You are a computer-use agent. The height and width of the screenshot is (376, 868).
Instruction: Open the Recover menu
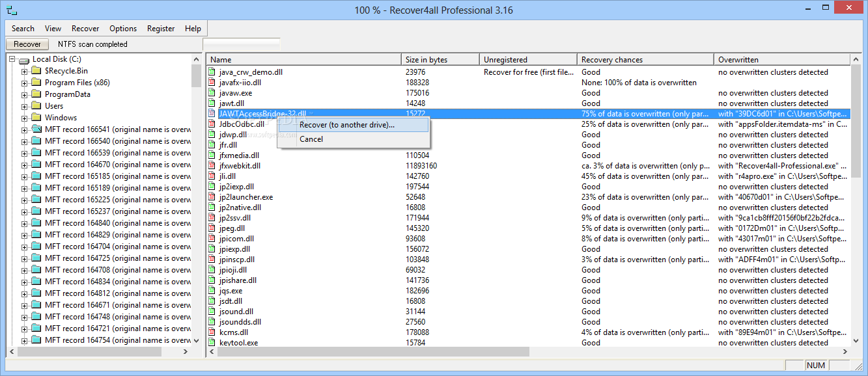tap(85, 29)
